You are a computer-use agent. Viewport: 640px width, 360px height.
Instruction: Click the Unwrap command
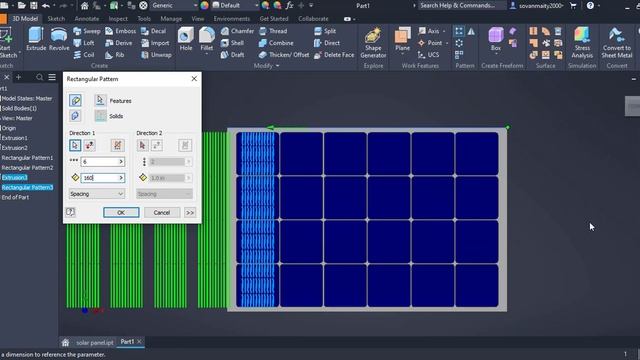[156, 55]
